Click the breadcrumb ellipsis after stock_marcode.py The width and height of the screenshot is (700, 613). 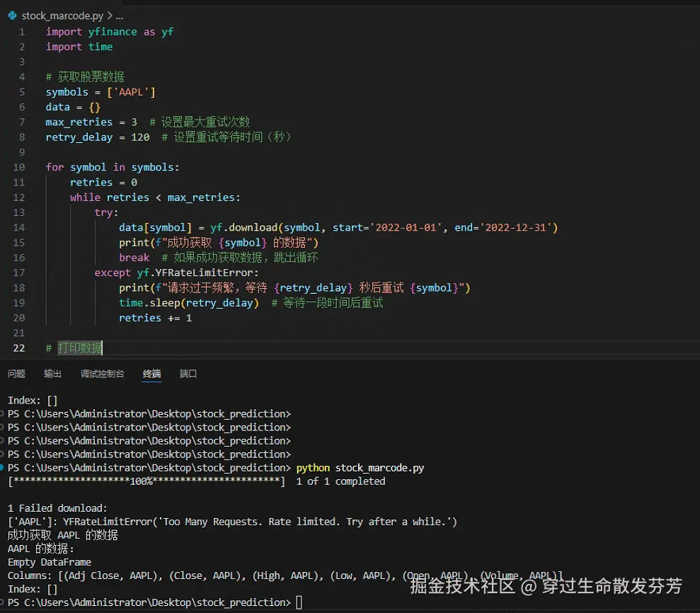(119, 16)
